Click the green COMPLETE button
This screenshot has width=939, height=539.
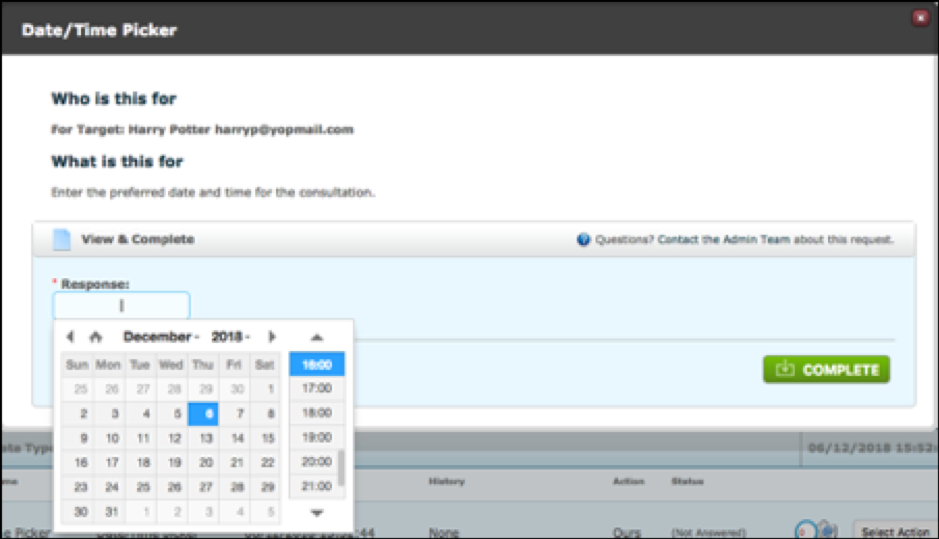[826, 370]
